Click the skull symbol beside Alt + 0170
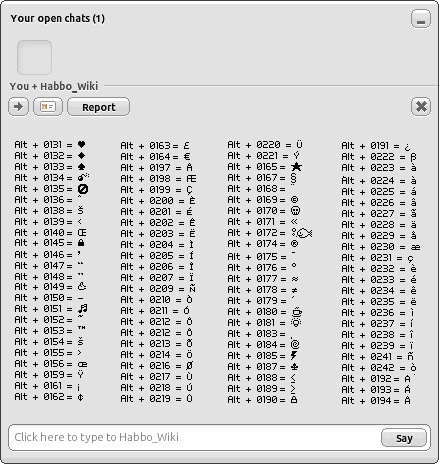The height and width of the screenshot is (464, 439). tap(295, 211)
